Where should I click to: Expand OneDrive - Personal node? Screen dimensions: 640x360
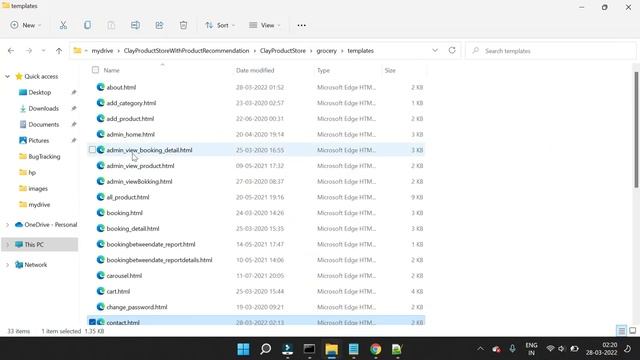click(x=7, y=224)
